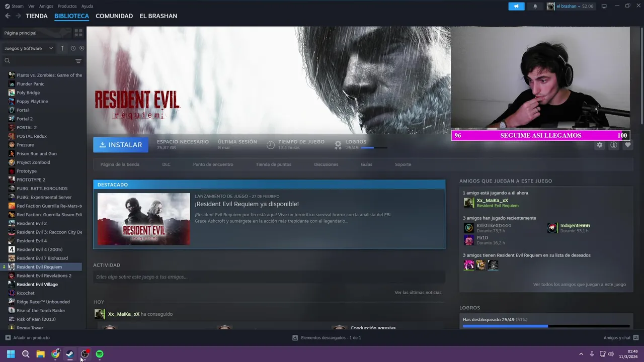This screenshot has height=362, width=644.
Task: Open Página de la tienda link
Action: pyautogui.click(x=120, y=164)
